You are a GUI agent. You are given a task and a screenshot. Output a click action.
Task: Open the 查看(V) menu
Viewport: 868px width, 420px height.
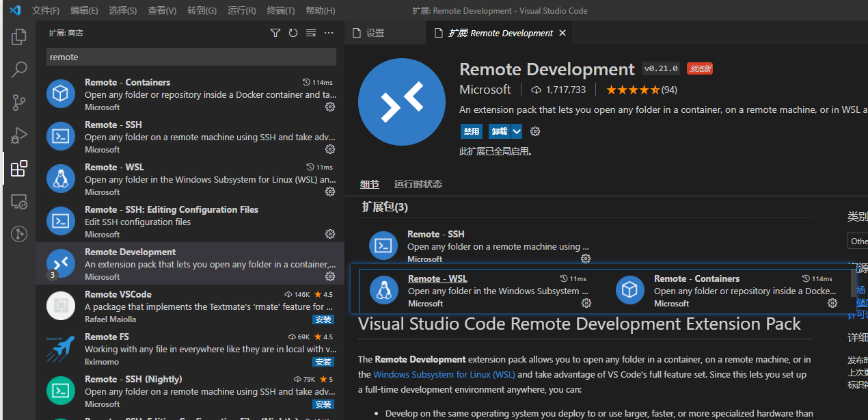pos(162,10)
